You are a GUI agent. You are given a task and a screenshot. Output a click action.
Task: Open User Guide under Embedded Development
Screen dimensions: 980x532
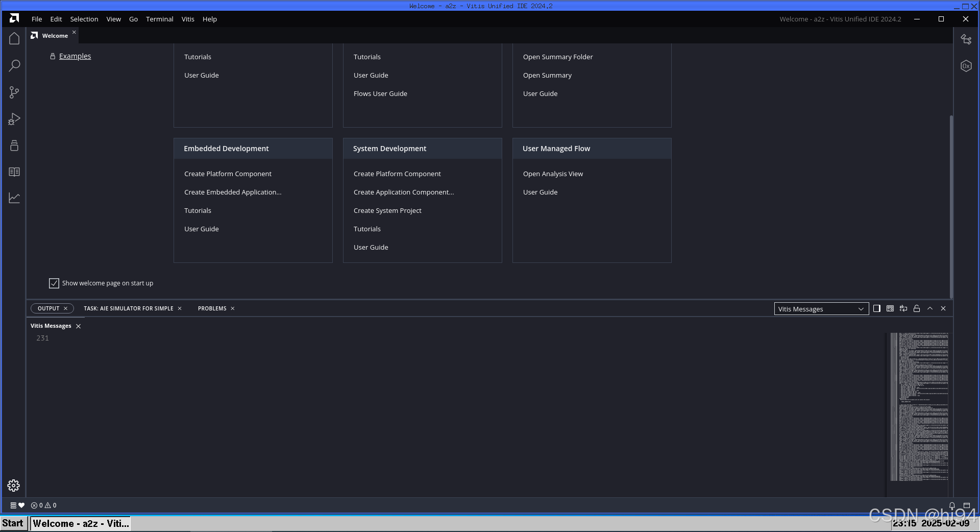[x=202, y=229]
